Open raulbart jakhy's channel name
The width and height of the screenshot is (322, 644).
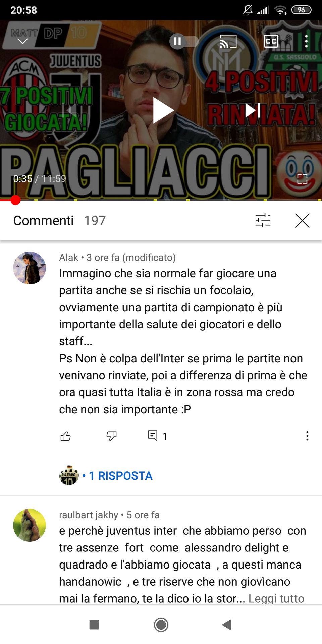[x=89, y=515]
